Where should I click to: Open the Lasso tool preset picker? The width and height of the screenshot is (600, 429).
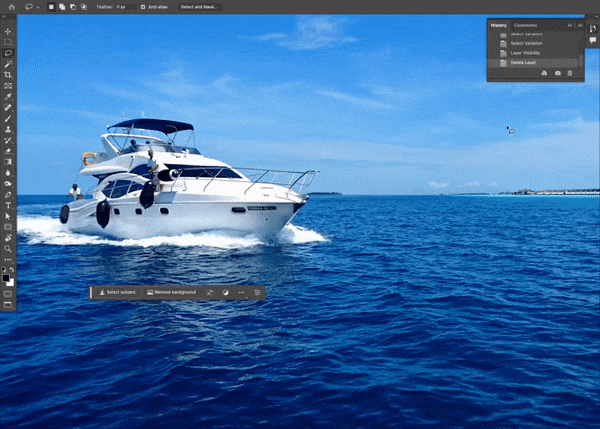(x=32, y=7)
